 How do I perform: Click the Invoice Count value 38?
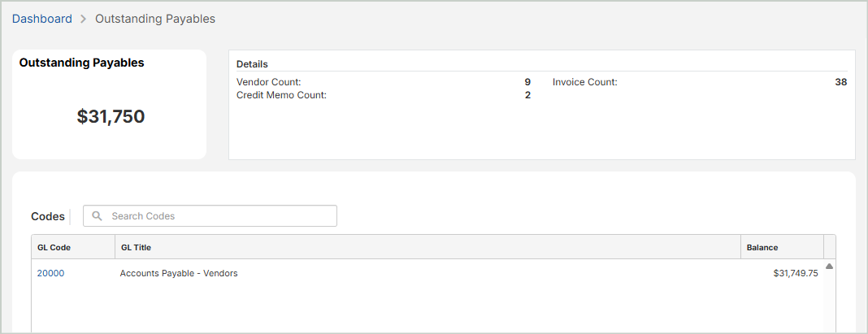tap(840, 82)
